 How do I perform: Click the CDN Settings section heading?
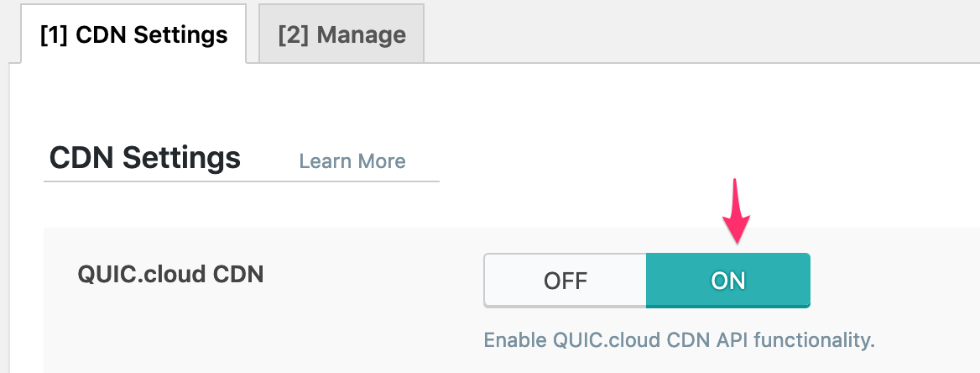click(x=145, y=158)
